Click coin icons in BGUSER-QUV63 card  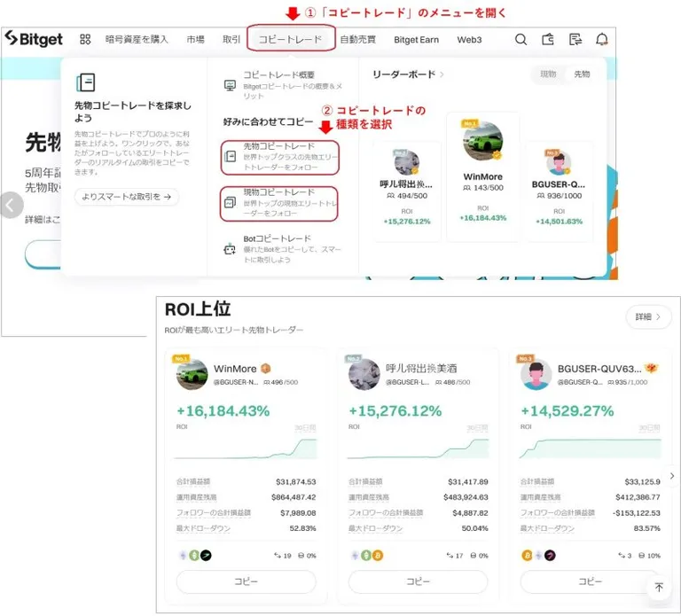(x=538, y=555)
